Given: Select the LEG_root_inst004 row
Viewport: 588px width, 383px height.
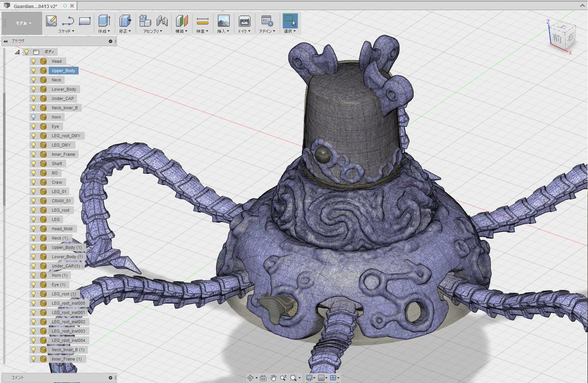Looking at the screenshot, I should 59,340.
